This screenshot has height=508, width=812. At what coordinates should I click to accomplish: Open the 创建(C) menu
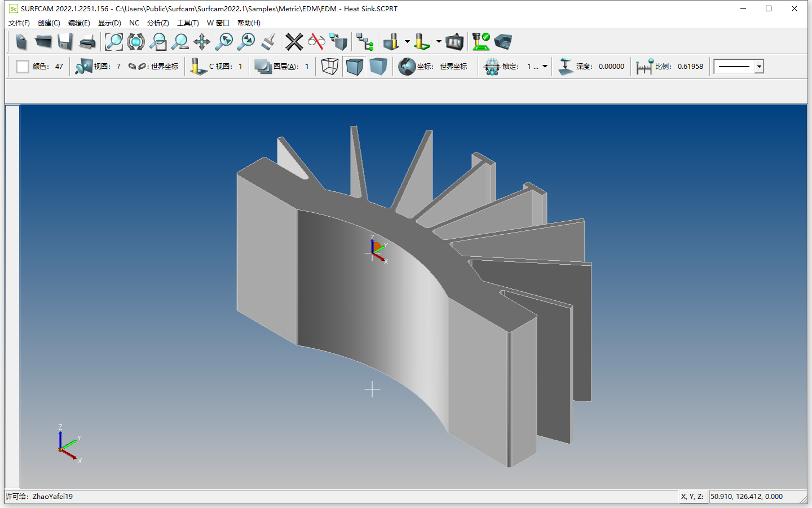(49, 23)
